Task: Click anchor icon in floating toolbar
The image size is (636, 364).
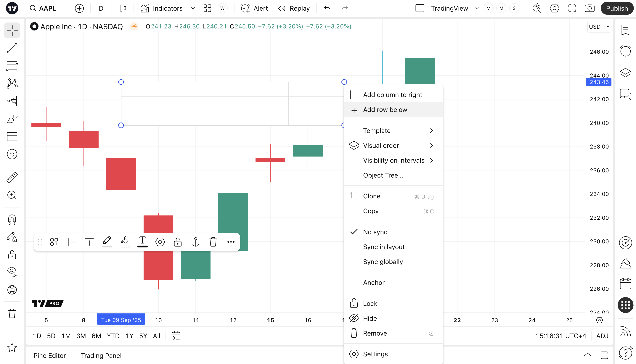Action: click(x=195, y=242)
